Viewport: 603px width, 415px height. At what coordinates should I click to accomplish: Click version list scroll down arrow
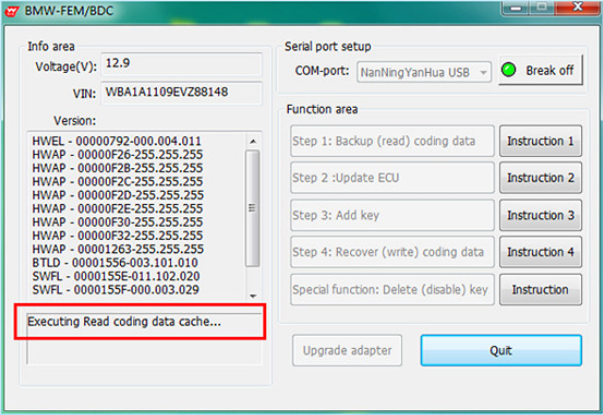click(253, 295)
